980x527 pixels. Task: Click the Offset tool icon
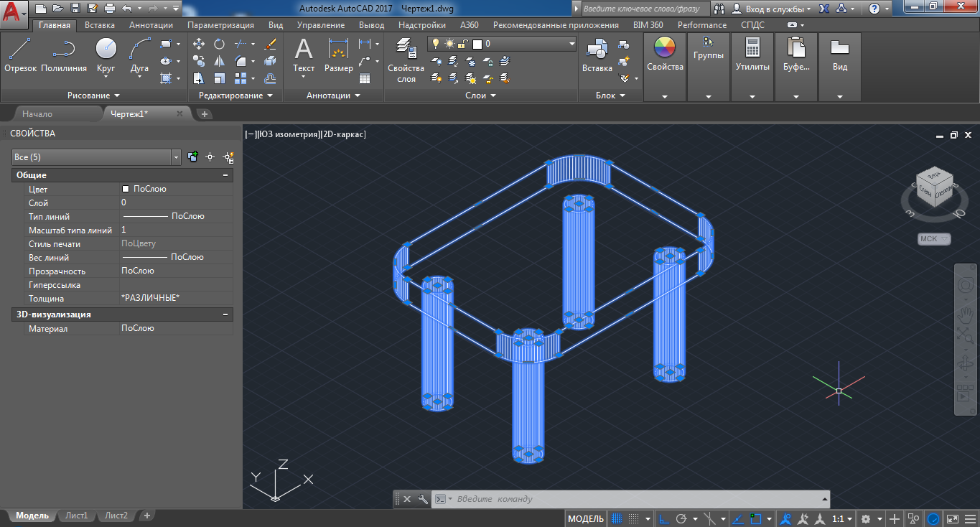tap(270, 78)
